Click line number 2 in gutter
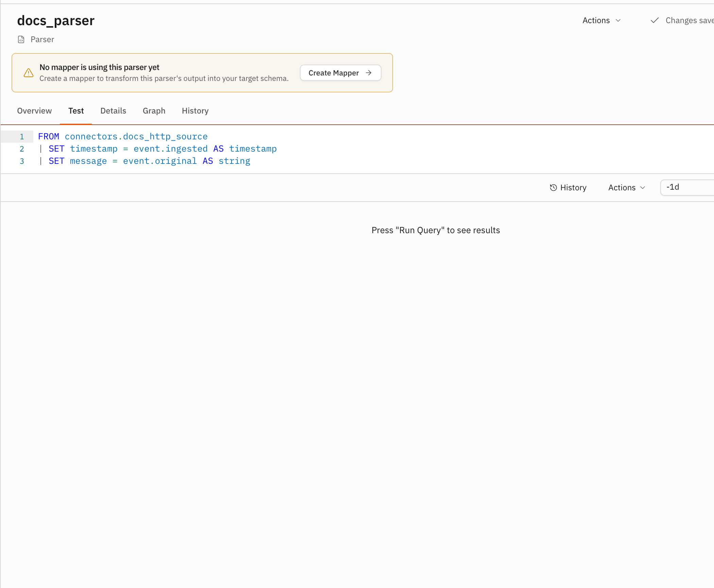Viewport: 714px width, 588px height. click(22, 149)
